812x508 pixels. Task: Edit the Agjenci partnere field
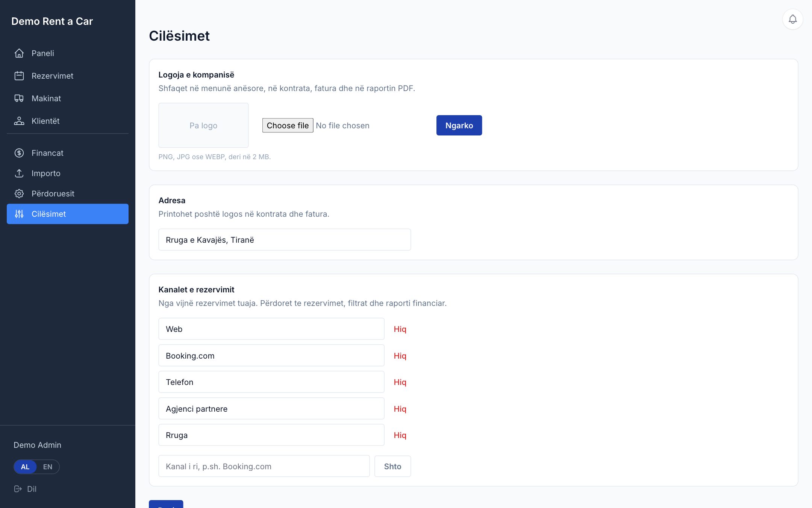coord(271,409)
